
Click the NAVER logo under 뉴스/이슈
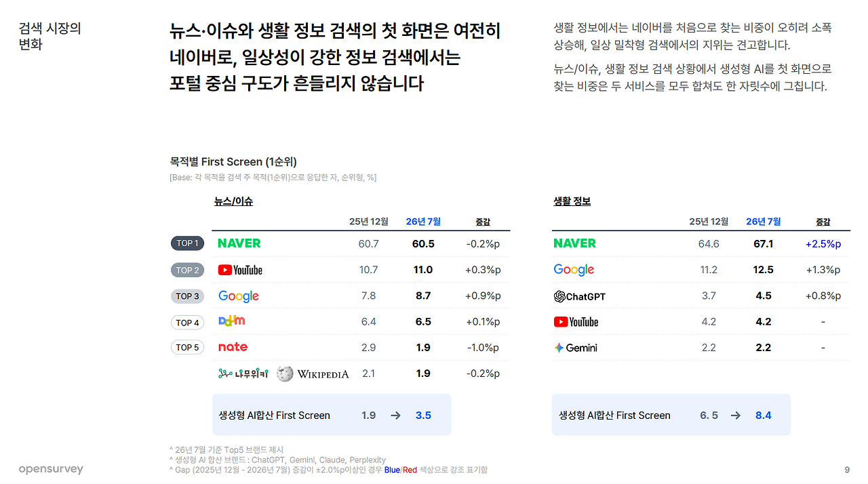239,243
